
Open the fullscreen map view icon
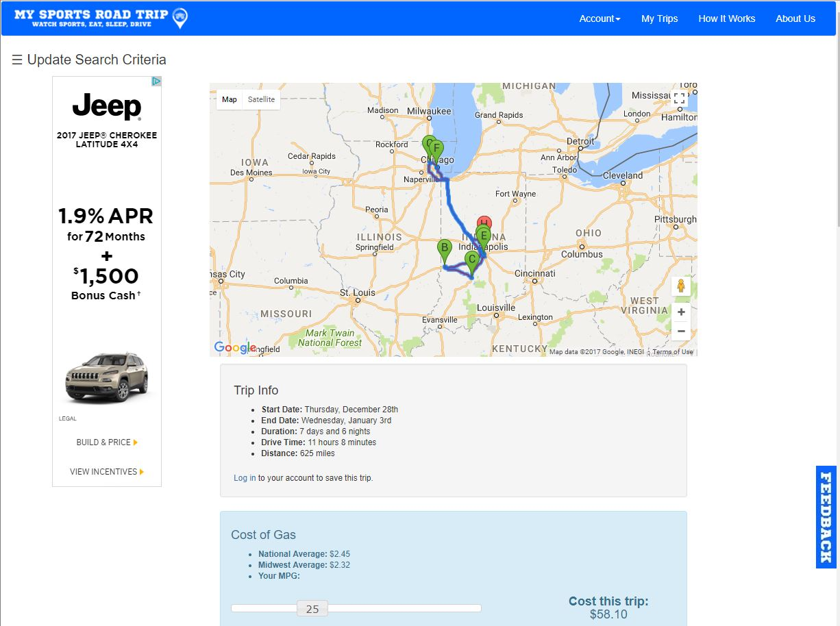coord(679,98)
